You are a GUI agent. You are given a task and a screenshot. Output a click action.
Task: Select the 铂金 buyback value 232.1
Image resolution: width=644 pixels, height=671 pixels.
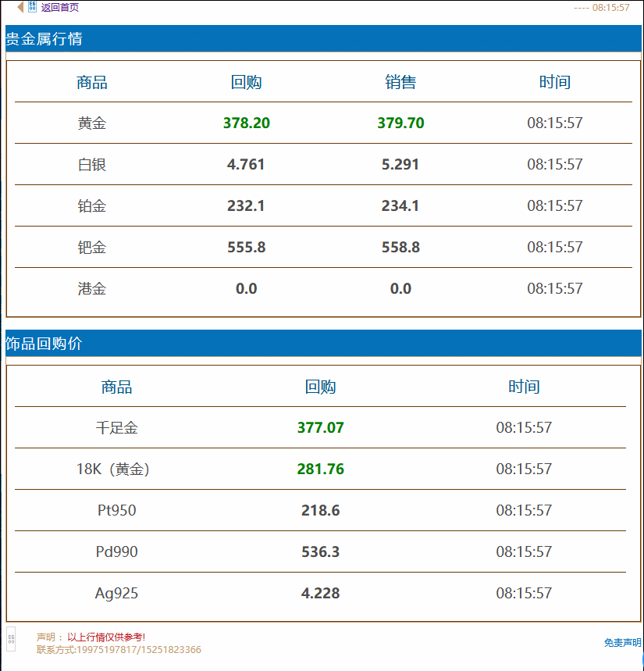pyautogui.click(x=247, y=206)
